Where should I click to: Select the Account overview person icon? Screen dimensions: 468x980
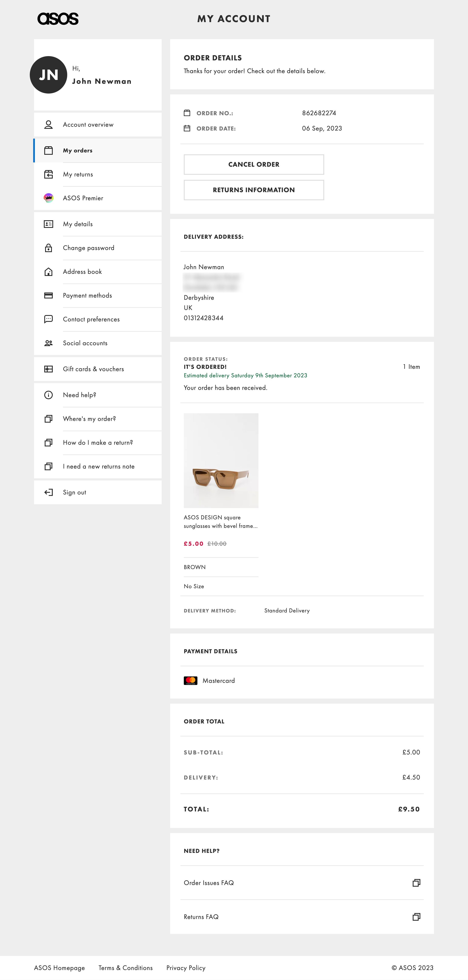tap(48, 124)
